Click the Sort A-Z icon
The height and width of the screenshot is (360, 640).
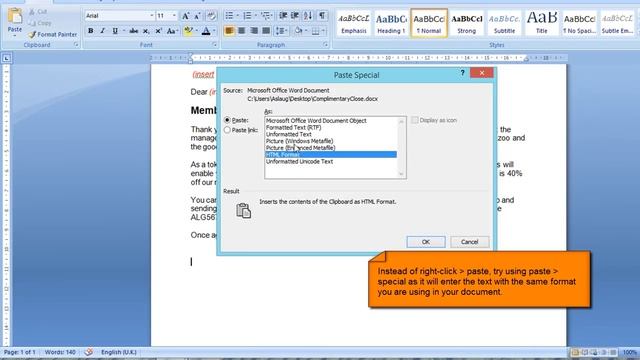[308, 16]
